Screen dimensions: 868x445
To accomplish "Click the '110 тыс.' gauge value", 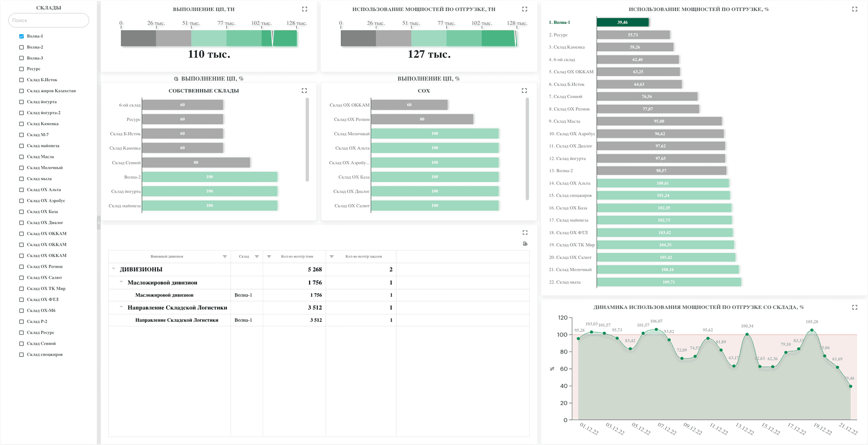I will (209, 54).
